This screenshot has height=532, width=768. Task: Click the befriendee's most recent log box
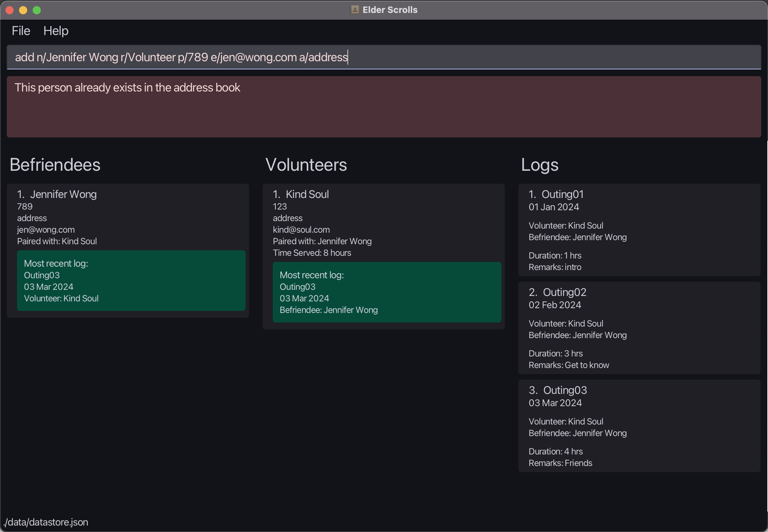[x=131, y=281]
